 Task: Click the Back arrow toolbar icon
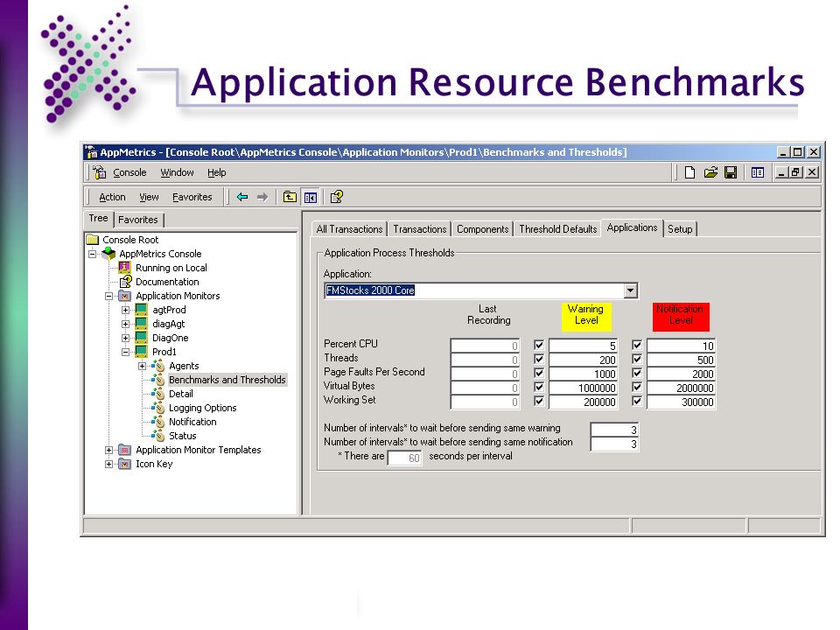(242, 197)
